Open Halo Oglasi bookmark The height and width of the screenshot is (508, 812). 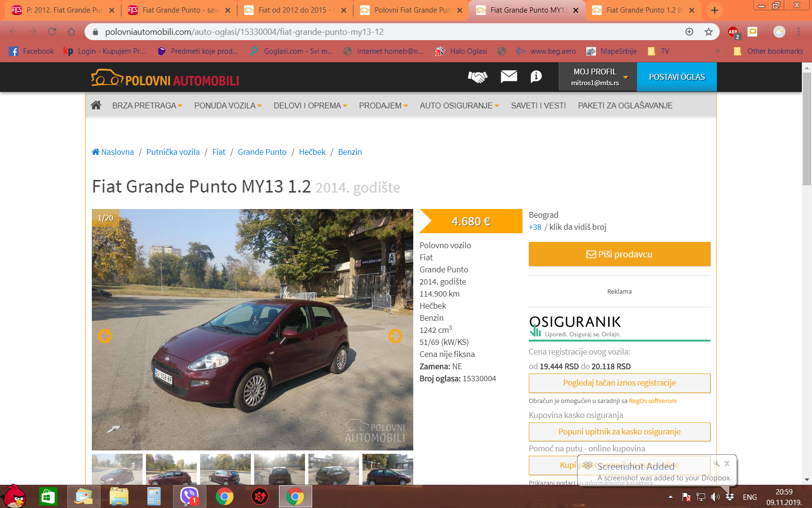coord(462,51)
